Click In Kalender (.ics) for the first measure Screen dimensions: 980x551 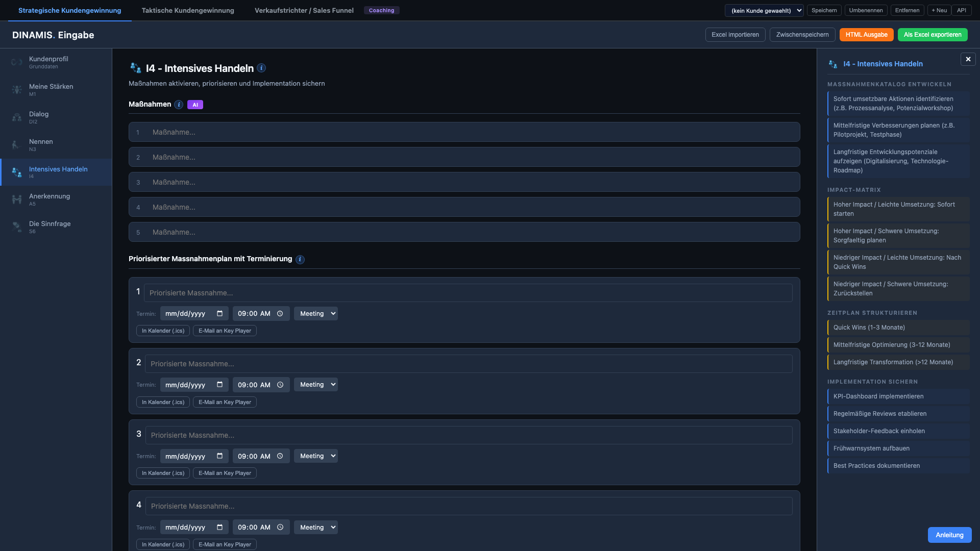point(163,331)
